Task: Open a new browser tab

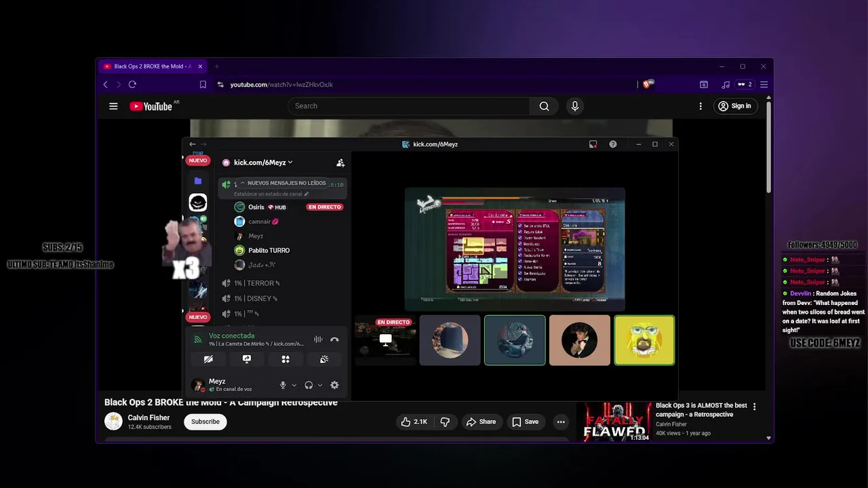Action: (217, 66)
